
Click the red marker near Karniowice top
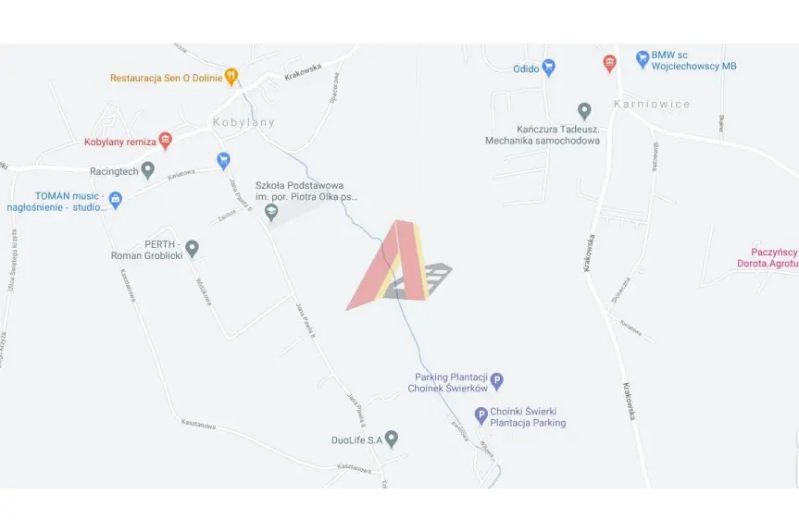pyautogui.click(x=609, y=64)
